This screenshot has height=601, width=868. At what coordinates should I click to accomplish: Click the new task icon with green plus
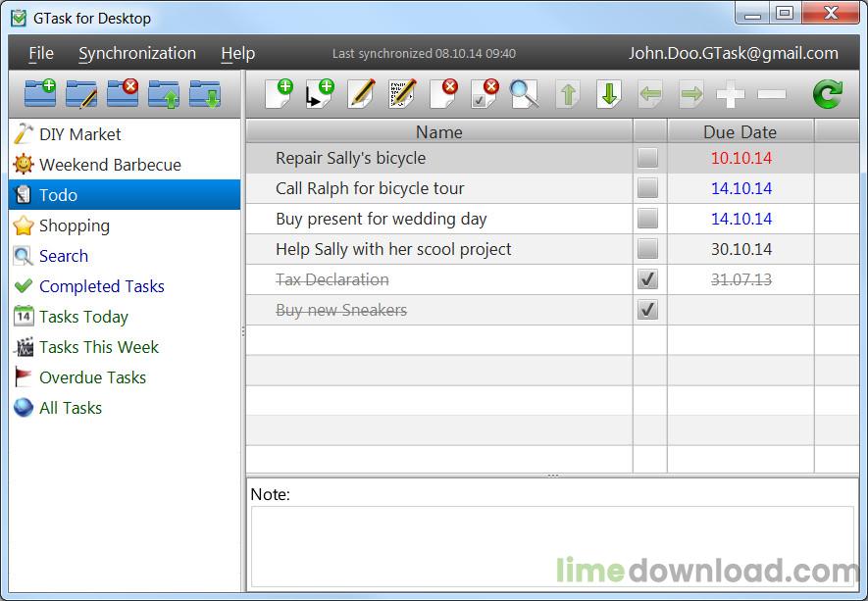(x=279, y=93)
